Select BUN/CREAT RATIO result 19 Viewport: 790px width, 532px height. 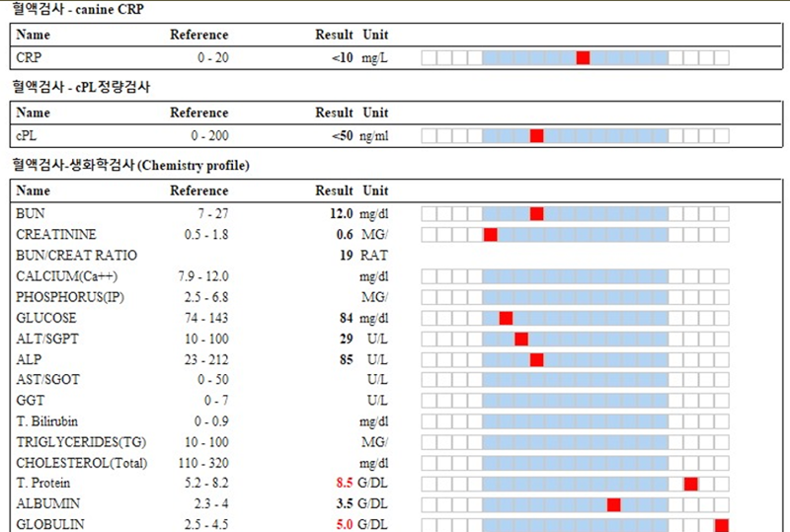click(347, 256)
